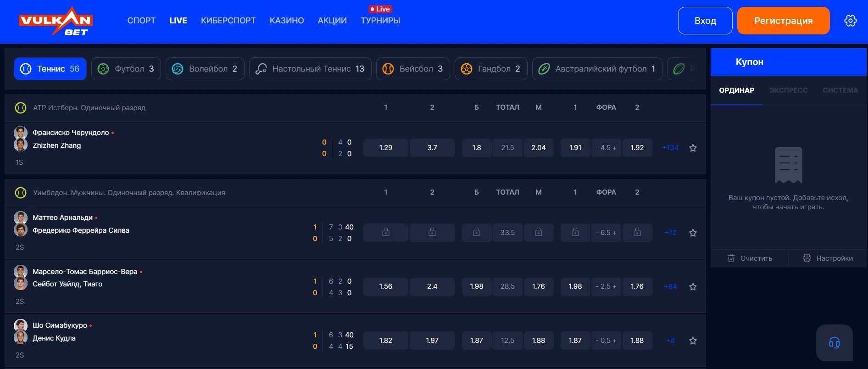Click the Регистрация button

[783, 21]
